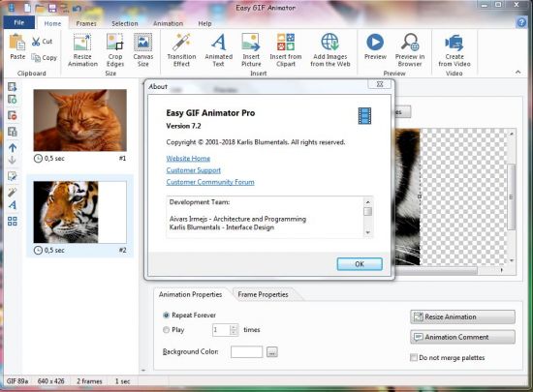Open the Canvas Size tool

coord(143,50)
